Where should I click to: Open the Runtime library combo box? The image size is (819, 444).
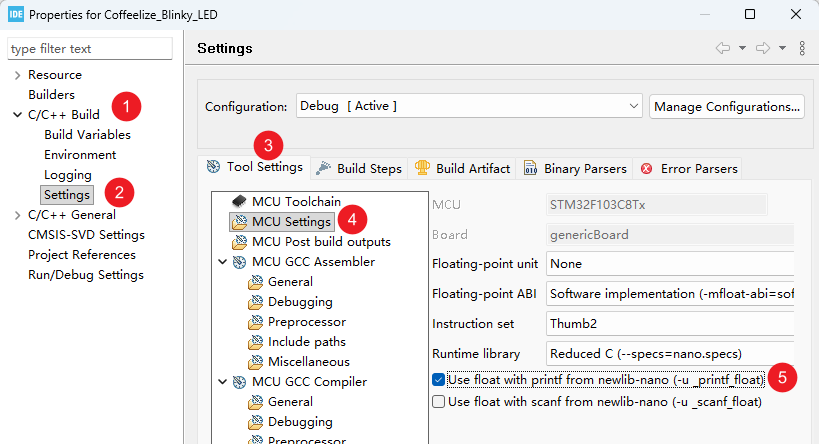click(668, 353)
